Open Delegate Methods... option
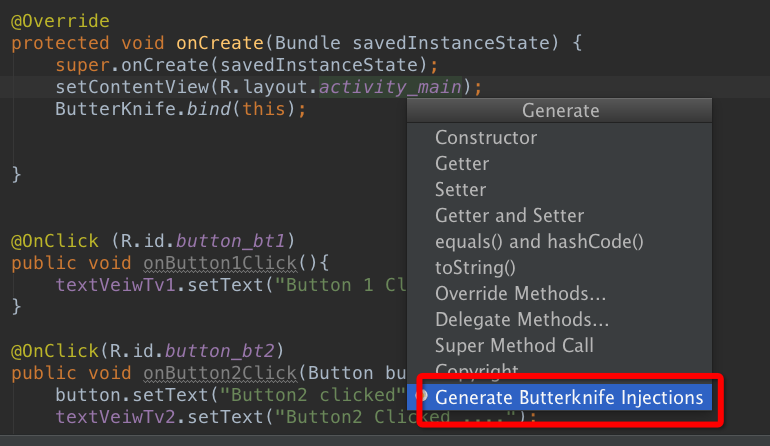Image resolution: width=770 pixels, height=446 pixels. click(x=522, y=320)
